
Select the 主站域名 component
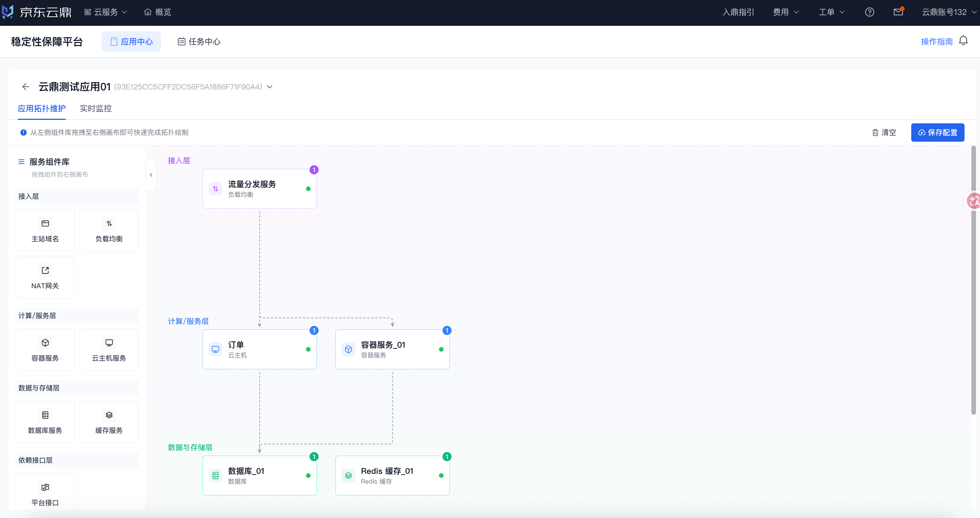click(45, 230)
